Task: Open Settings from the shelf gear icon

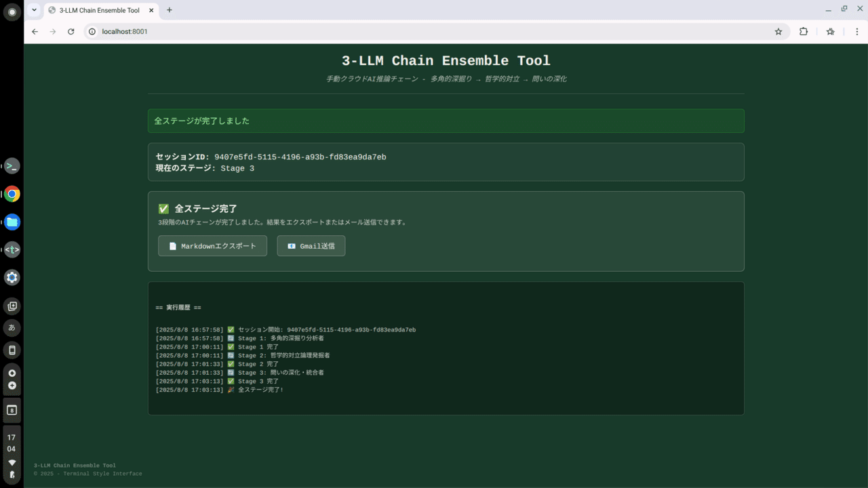Action: click(x=12, y=277)
